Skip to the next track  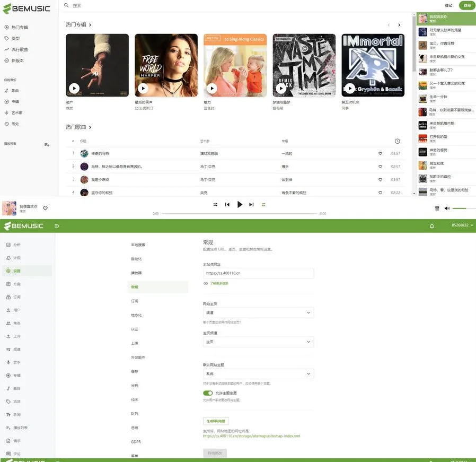[x=251, y=204]
